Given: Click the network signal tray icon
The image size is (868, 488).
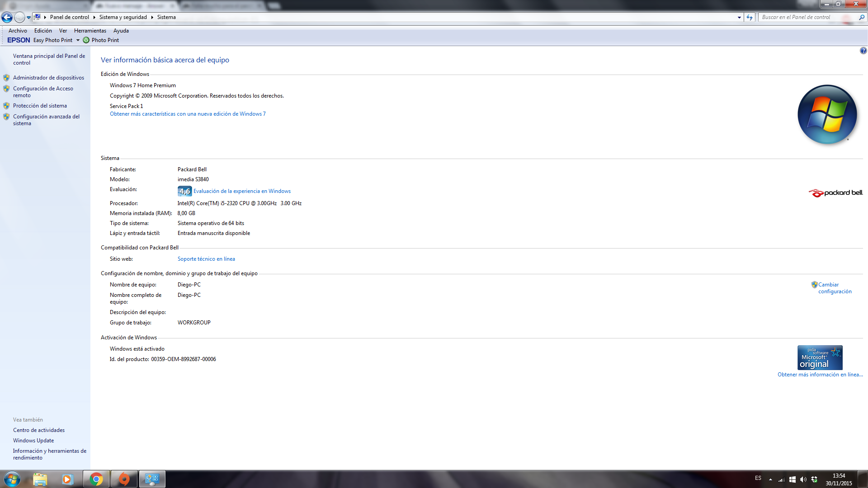Looking at the screenshot, I should coord(781,479).
